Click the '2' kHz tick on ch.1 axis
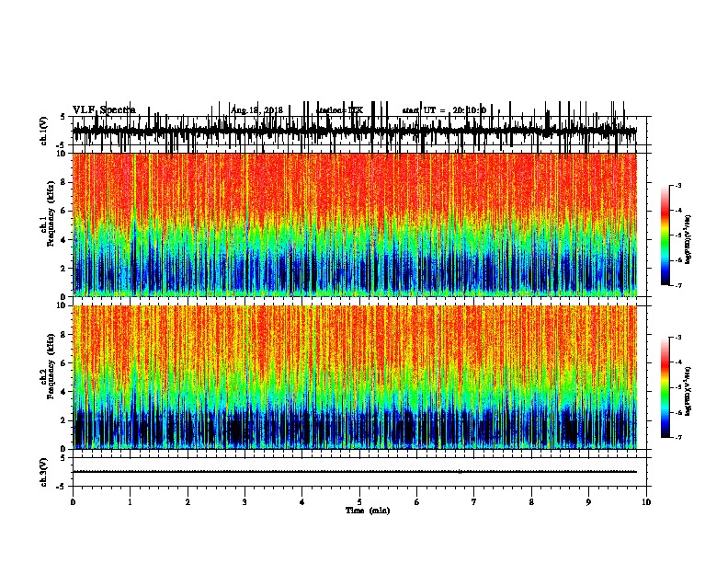The width and height of the screenshot is (728, 563). pyautogui.click(x=64, y=269)
